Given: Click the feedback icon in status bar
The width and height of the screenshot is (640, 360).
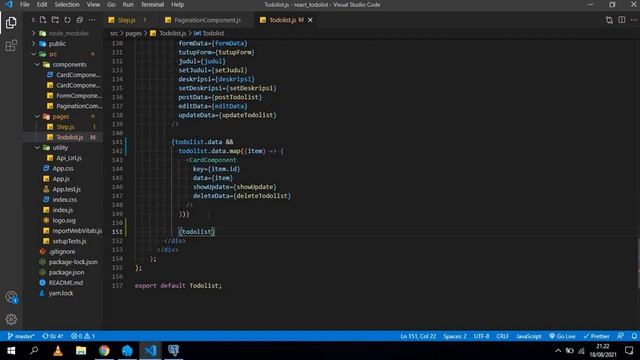Looking at the screenshot, I should click(x=620, y=336).
